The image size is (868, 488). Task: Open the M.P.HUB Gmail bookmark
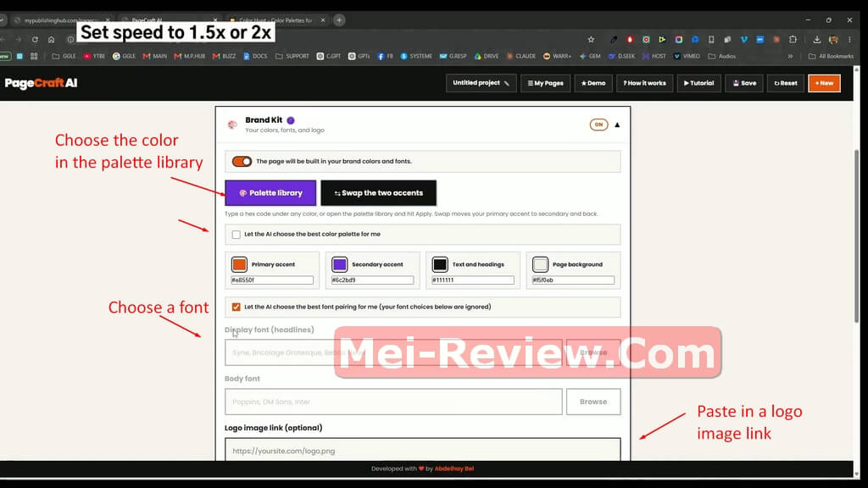point(189,56)
